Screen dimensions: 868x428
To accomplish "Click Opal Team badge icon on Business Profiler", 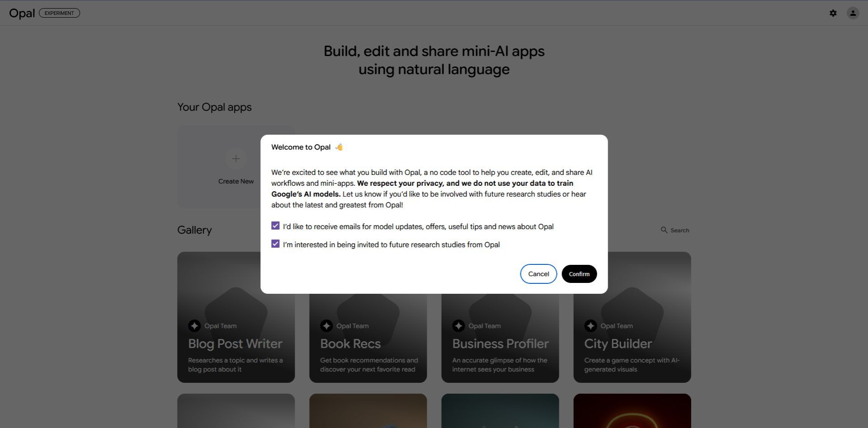I will coord(458,326).
